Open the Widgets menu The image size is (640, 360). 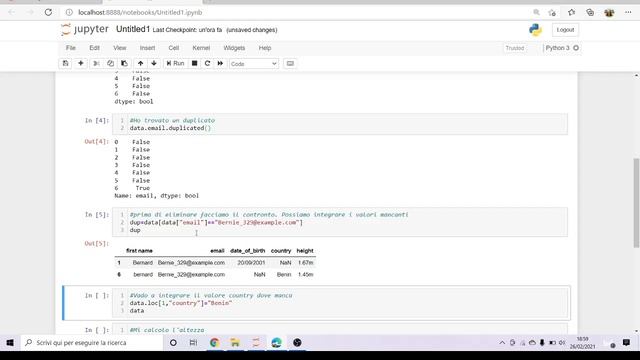(x=234, y=48)
